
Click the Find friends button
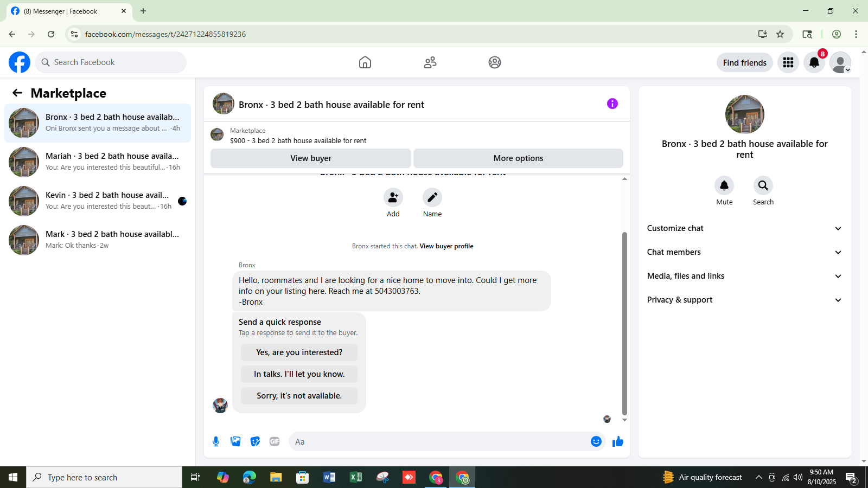click(x=745, y=62)
